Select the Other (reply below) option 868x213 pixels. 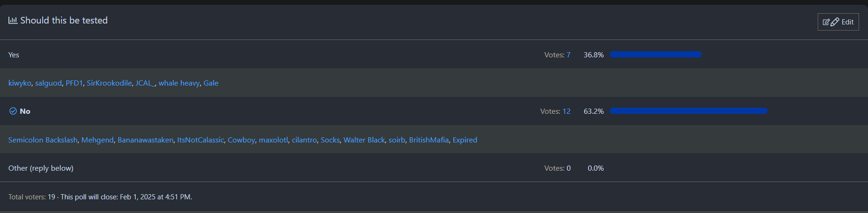[x=41, y=168]
